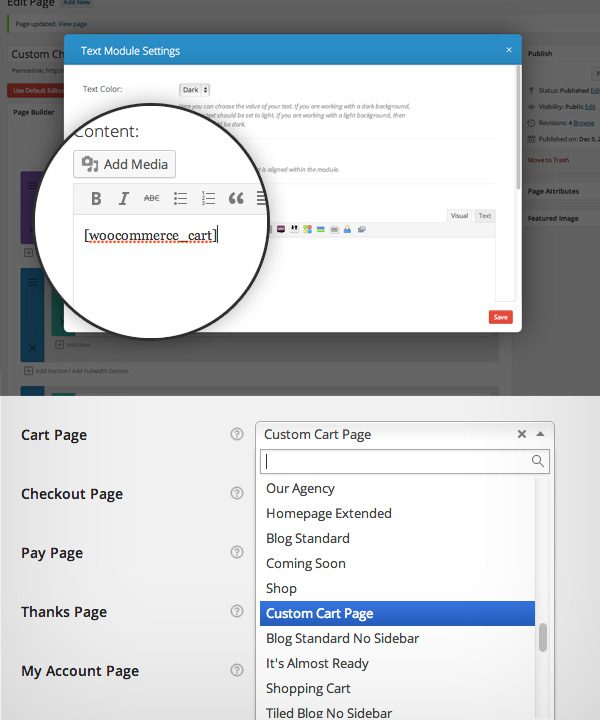This screenshot has width=600, height=720.
Task: Open help tooltip for Checkout Page
Action: click(x=236, y=493)
